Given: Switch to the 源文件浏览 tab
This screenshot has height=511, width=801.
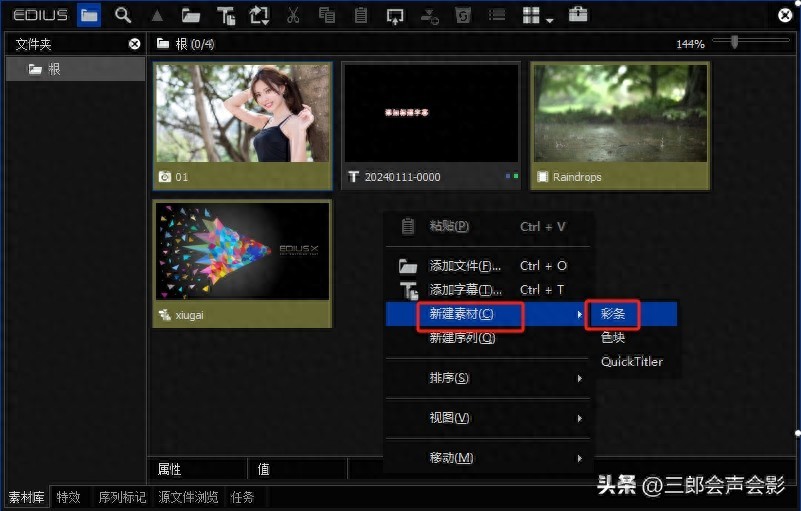Looking at the screenshot, I should (x=189, y=497).
